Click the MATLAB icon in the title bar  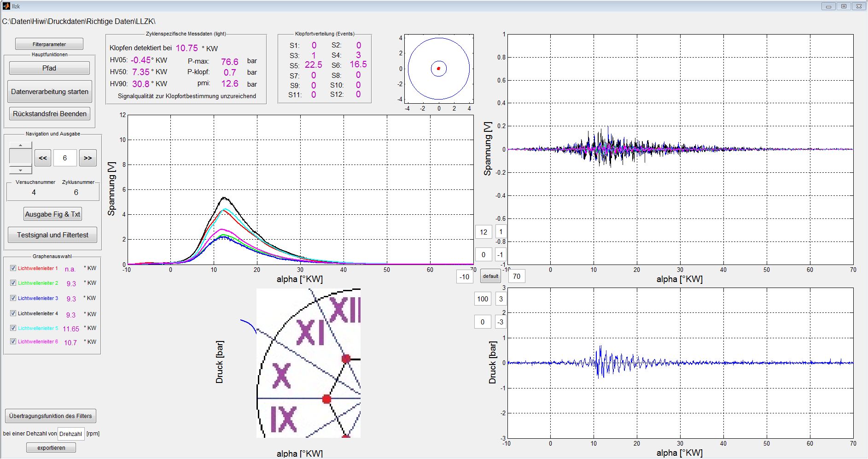pos(6,6)
